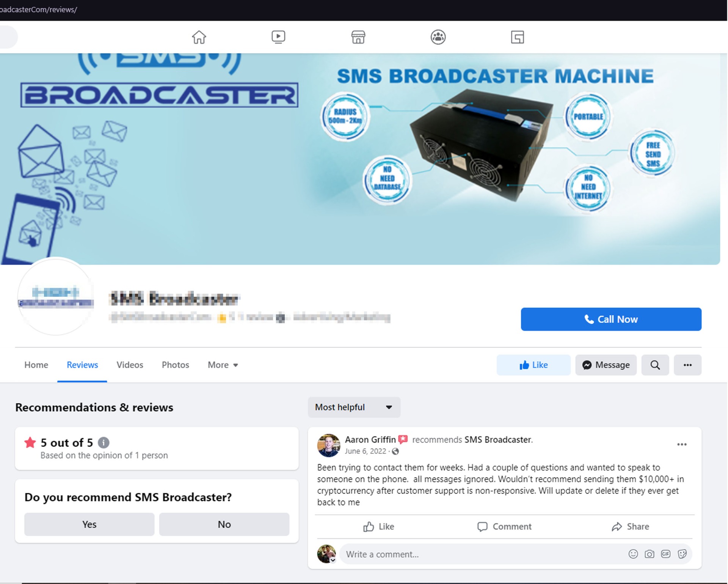Open Aaron Griffin's profile picture
This screenshot has width=728, height=584.
point(328,445)
